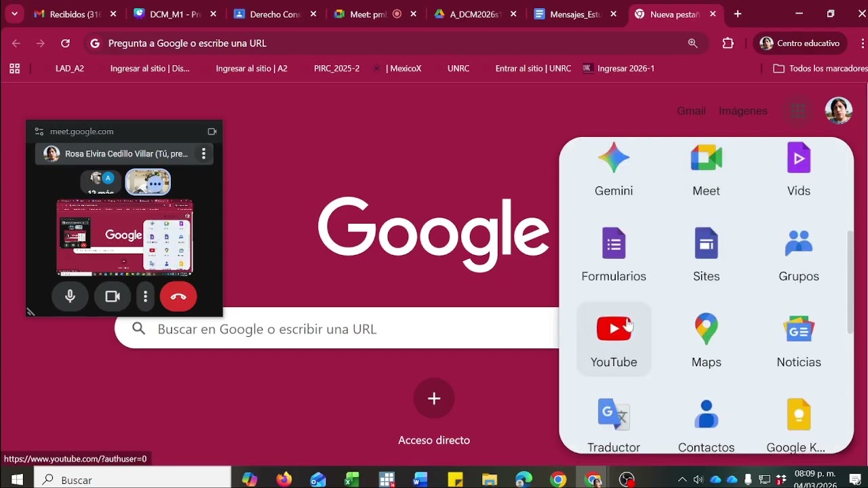This screenshot has height=488, width=868.
Task: Open the PIRC_2025-2 bookmark
Action: tap(336, 68)
